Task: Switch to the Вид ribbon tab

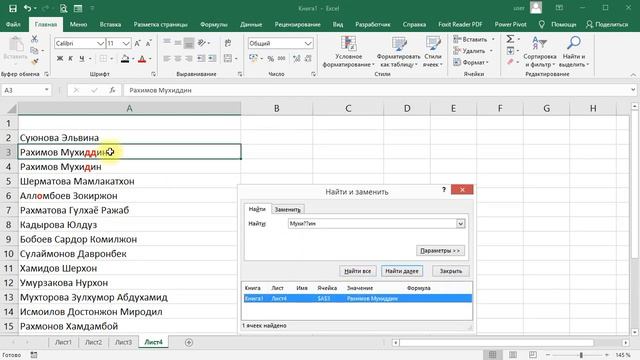Action: 338,24
